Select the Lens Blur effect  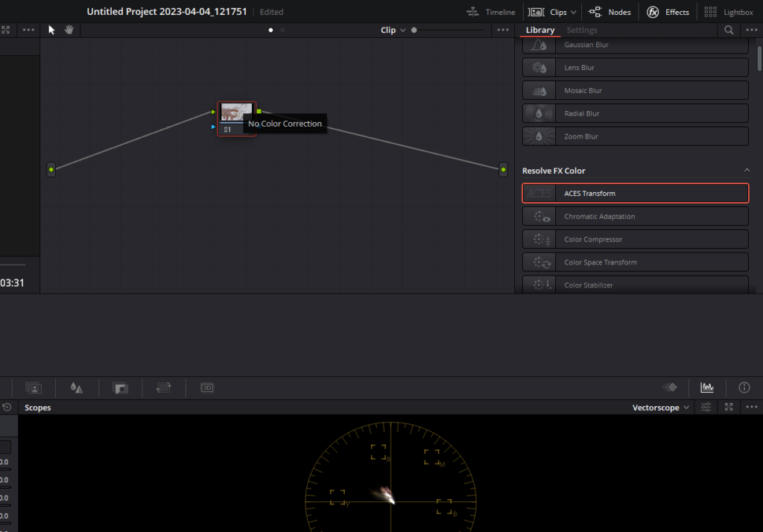[x=635, y=68]
